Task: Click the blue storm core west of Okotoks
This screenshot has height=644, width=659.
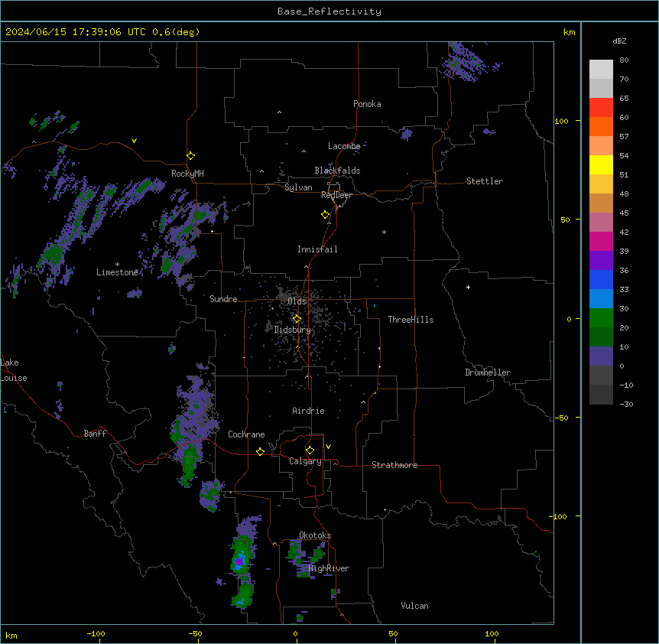Action: click(x=239, y=562)
